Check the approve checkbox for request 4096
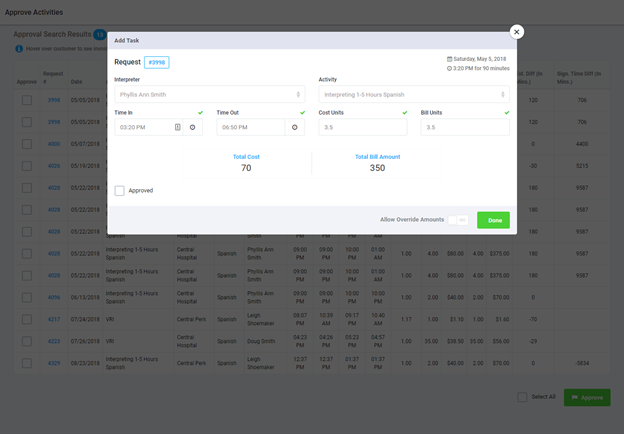624x434 pixels. pos(27,297)
